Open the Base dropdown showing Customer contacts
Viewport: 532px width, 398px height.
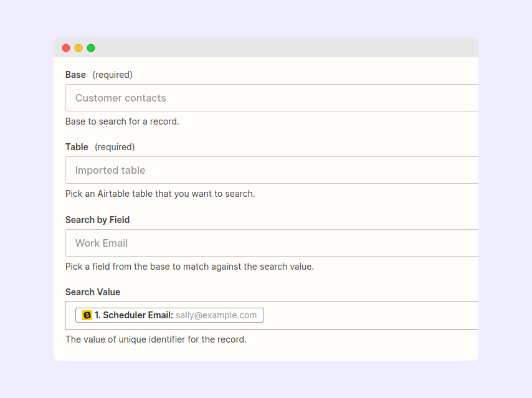point(272,98)
